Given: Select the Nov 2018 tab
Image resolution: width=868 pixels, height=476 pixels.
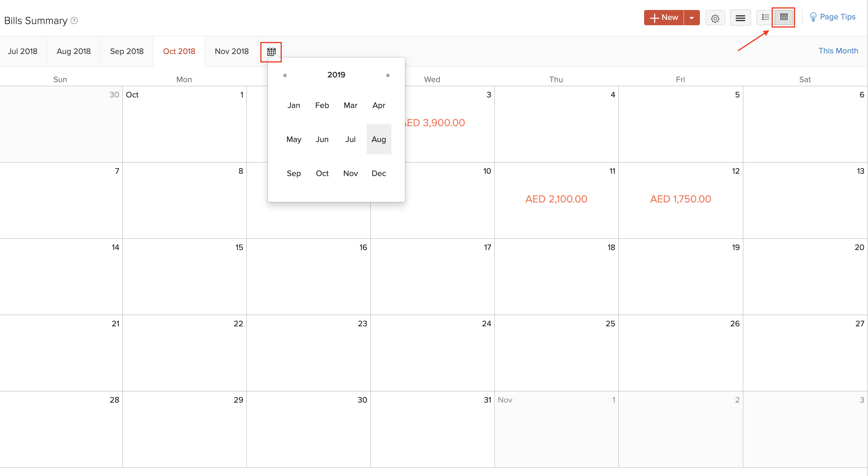Looking at the screenshot, I should tap(231, 52).
